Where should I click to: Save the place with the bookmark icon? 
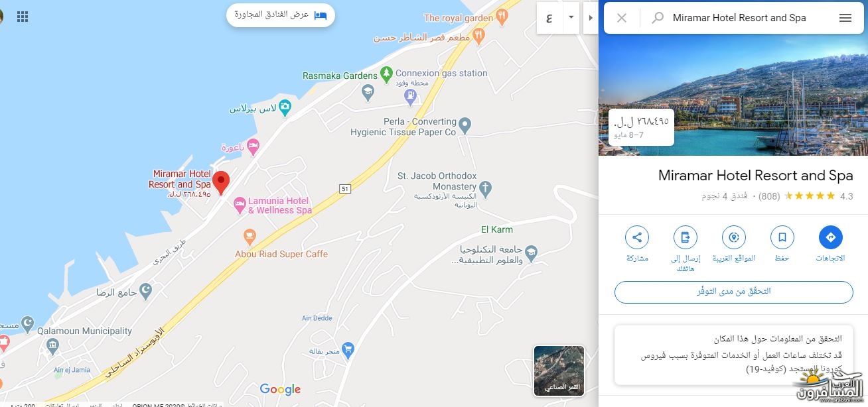[782, 237]
